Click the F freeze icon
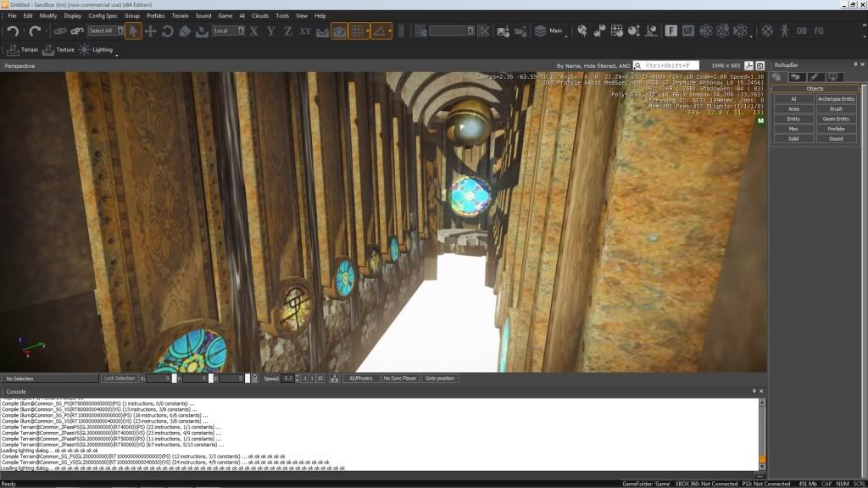Image resolution: width=868 pixels, height=488 pixels. (671, 31)
